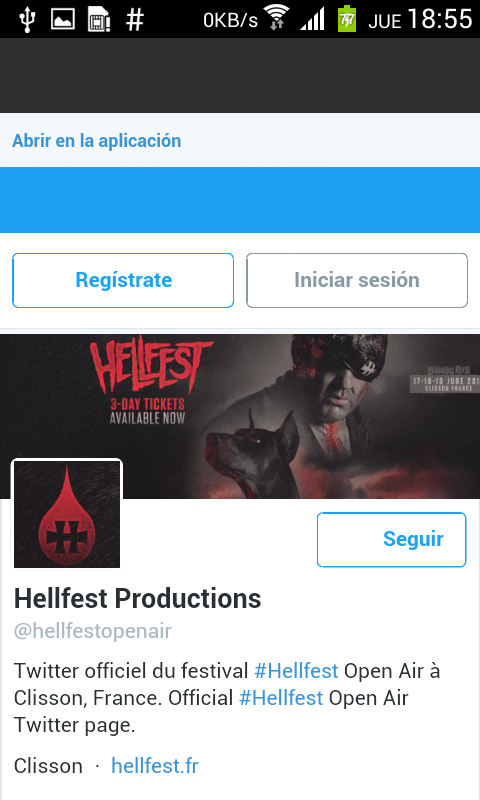Open the second #Hellfest hashtag in bio

point(281,697)
